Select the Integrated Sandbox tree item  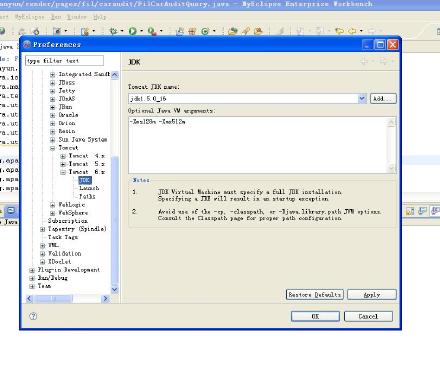coord(84,74)
